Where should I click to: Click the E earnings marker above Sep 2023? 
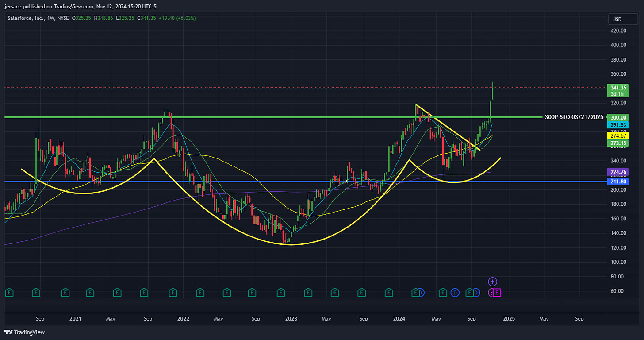362,292
